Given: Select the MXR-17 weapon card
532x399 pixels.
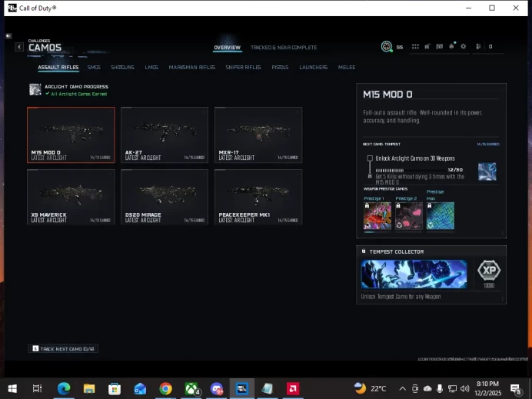Looking at the screenshot, I should click(258, 135).
